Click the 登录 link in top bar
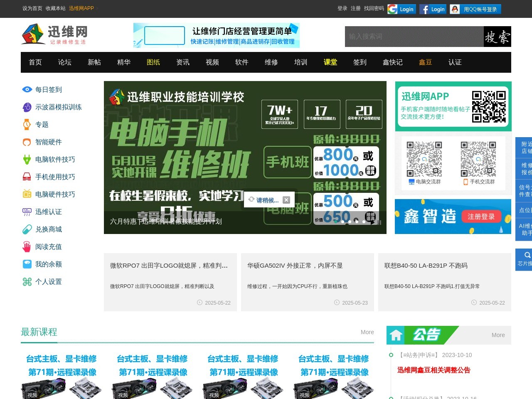 coord(342,8)
